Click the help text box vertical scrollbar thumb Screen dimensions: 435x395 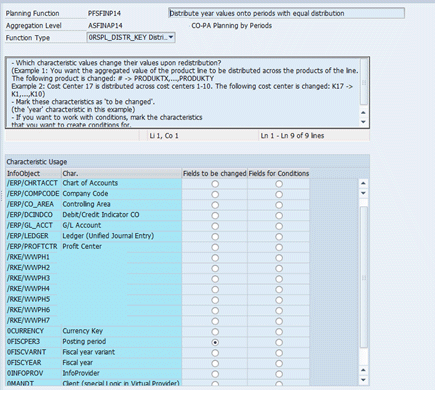[x=364, y=82]
